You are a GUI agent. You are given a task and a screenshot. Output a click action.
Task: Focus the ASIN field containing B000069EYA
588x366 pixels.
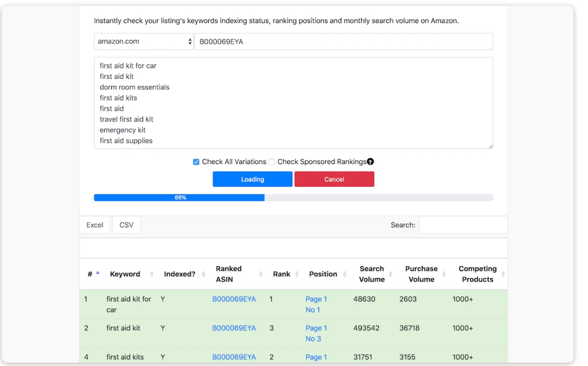point(344,41)
